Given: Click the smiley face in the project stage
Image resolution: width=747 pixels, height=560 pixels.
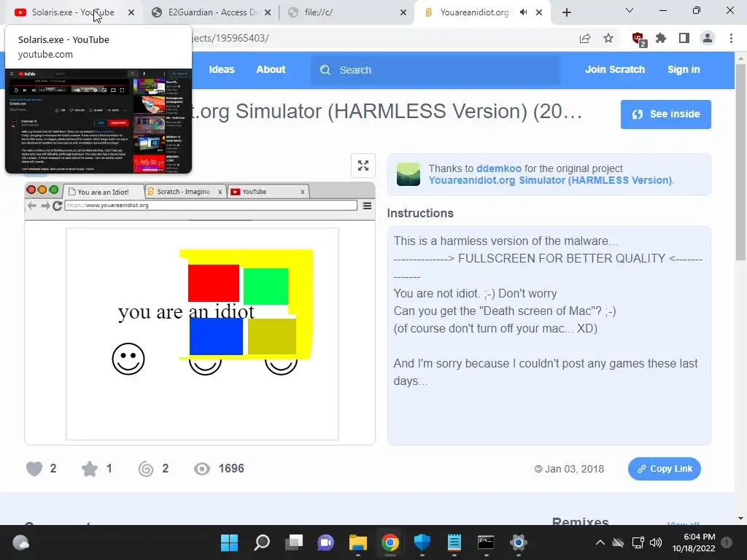Looking at the screenshot, I should click(128, 359).
